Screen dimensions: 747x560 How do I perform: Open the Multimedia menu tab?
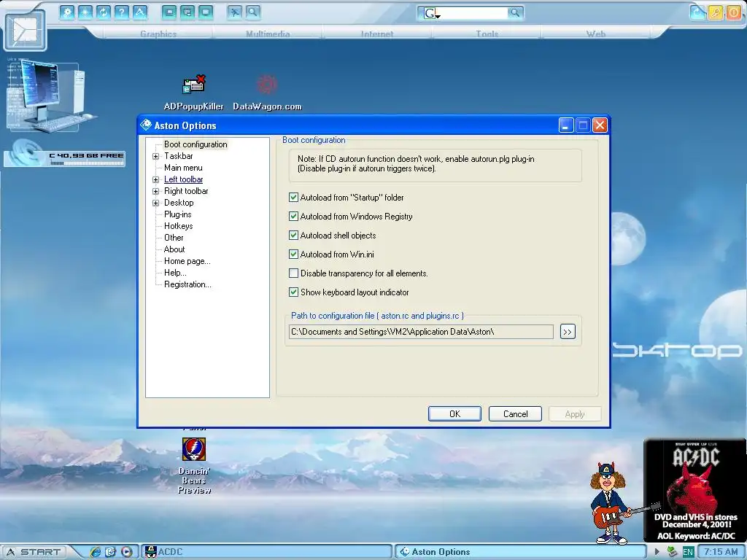tap(268, 34)
